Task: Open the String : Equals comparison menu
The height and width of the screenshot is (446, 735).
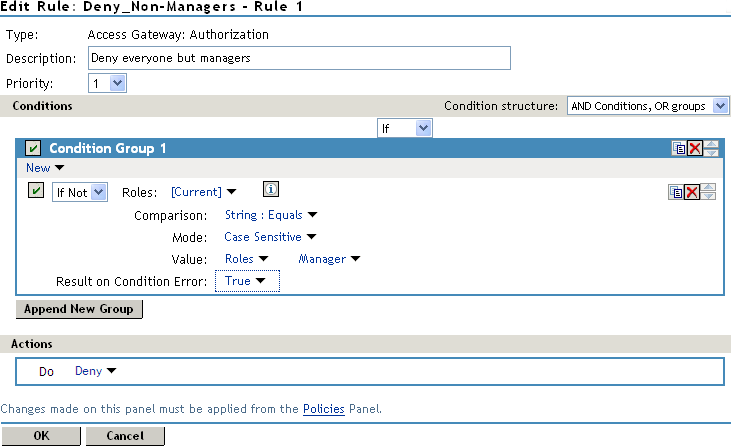Action: pos(270,214)
